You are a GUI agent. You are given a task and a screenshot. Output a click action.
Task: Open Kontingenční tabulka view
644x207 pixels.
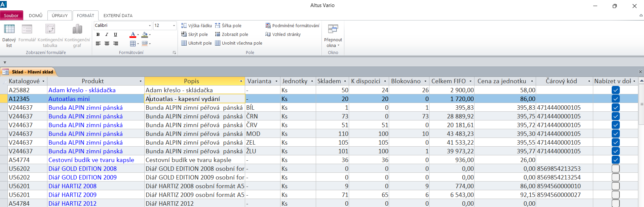[x=50, y=36]
